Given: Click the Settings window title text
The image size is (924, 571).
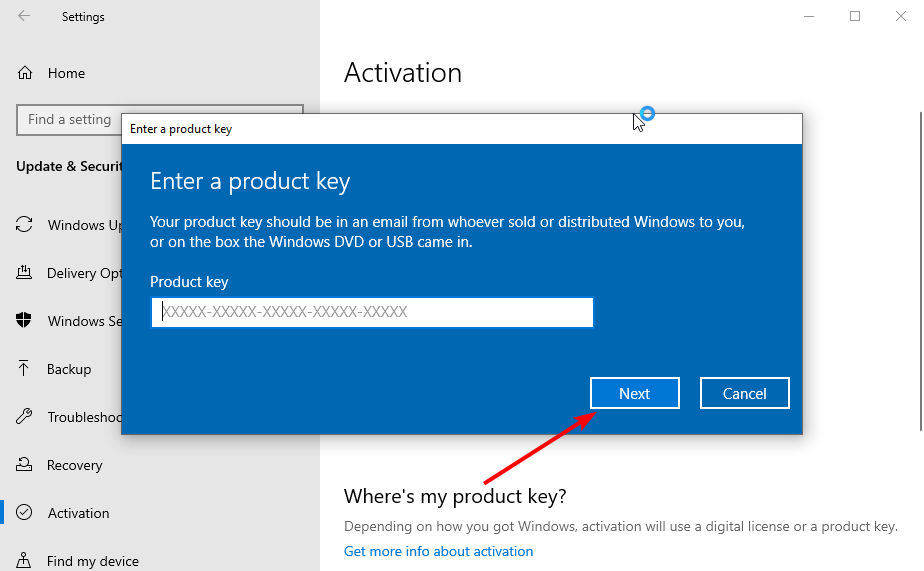Looking at the screenshot, I should pos(83,17).
